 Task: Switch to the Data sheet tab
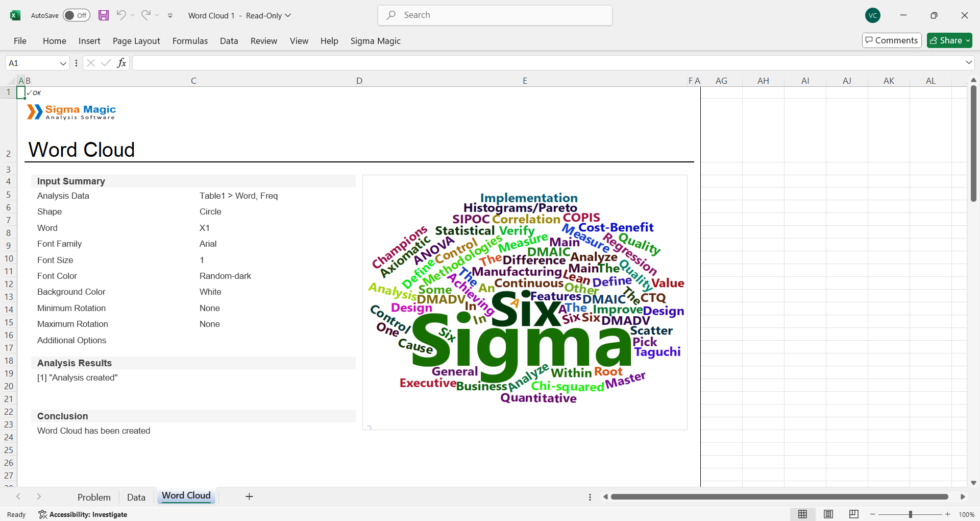[136, 497]
